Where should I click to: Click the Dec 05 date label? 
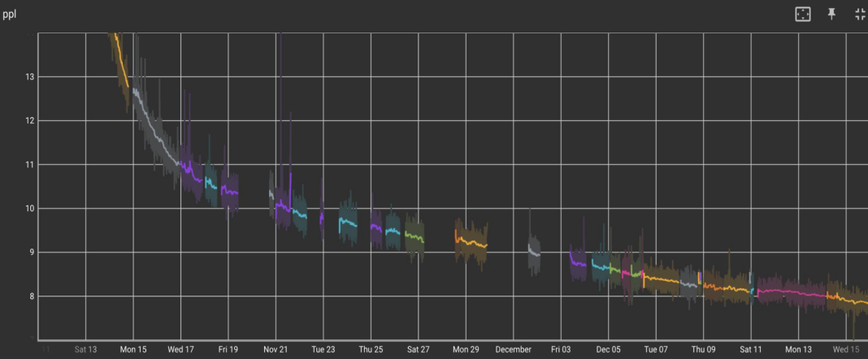pos(609,349)
